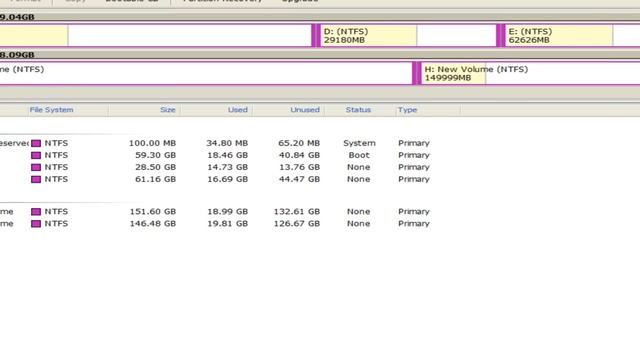Screen dimensions: 640x360
Task: Click the NTFS color icon in the 61.16 GB row
Action: pyautogui.click(x=36, y=179)
